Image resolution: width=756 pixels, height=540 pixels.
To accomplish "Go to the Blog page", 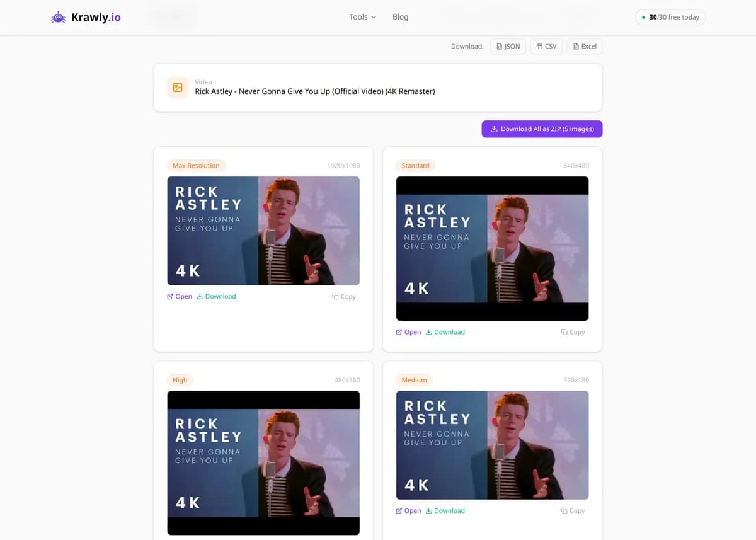I will (401, 17).
